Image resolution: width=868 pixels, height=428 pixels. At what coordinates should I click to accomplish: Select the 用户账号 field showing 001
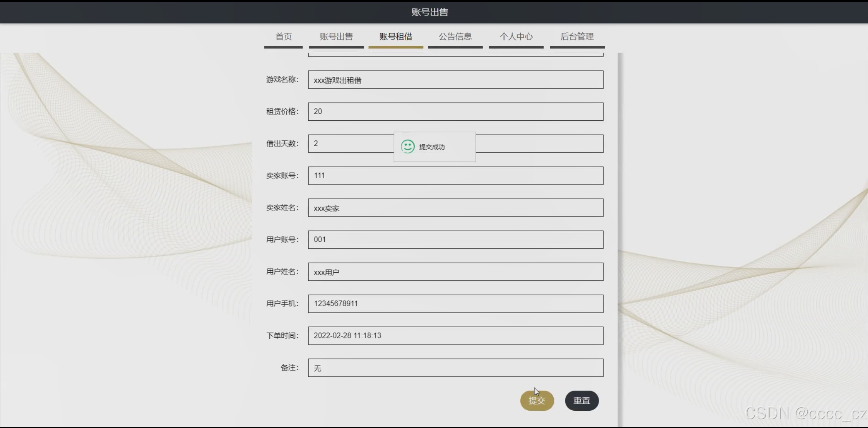[455, 240]
